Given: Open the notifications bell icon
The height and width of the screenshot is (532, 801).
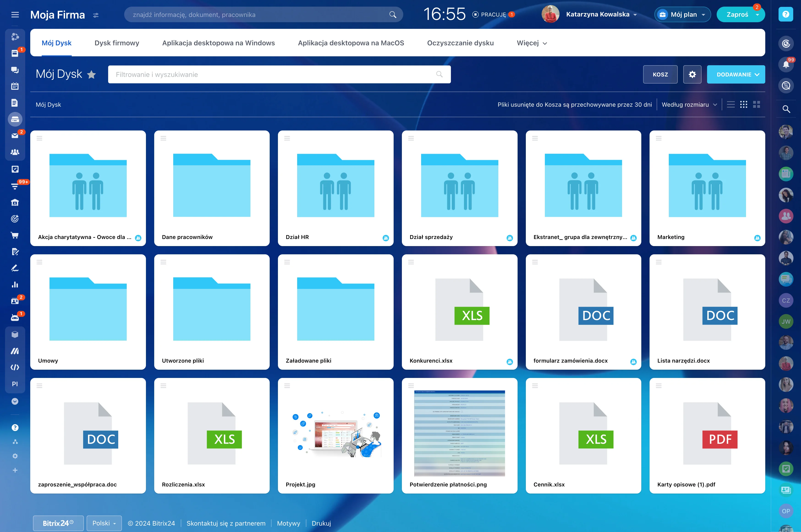Looking at the screenshot, I should click(x=786, y=65).
